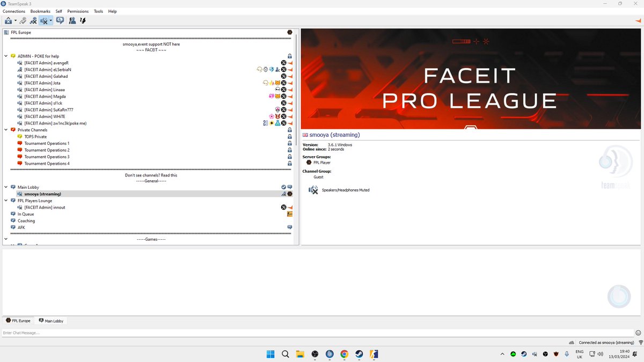Click the blue icon on AFK channel row
The image size is (644, 362).
(290, 227)
